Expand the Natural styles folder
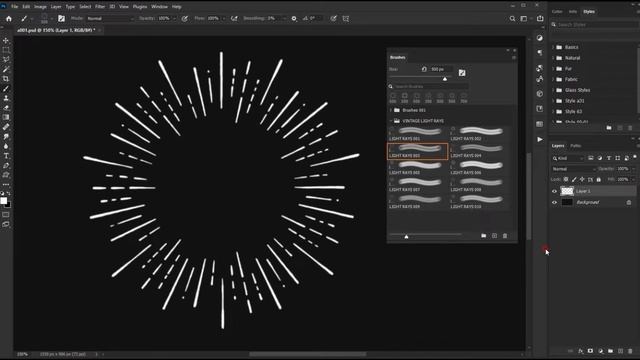 pos(553,58)
